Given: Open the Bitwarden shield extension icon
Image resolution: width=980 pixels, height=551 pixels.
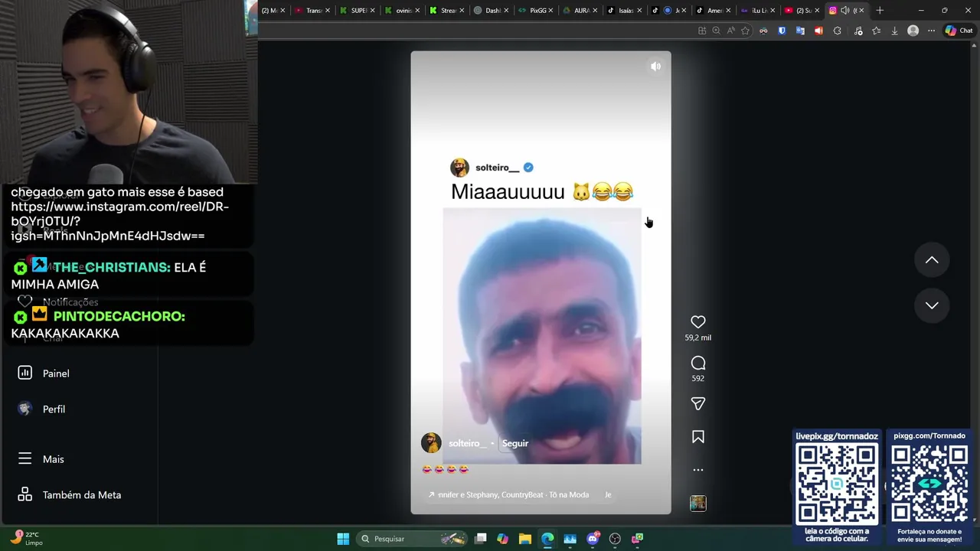Looking at the screenshot, I should click(782, 31).
